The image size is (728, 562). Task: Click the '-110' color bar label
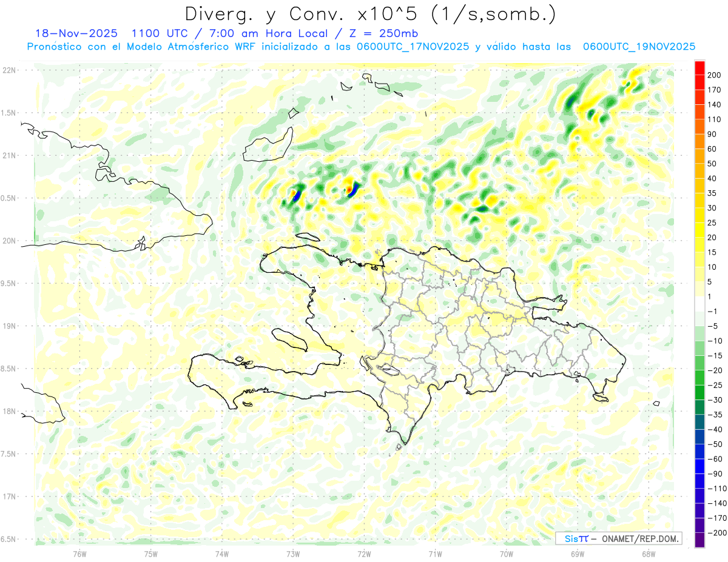coord(716,488)
